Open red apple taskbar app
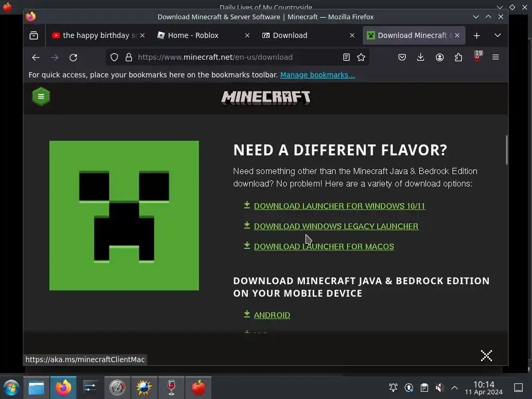Viewport: 532px width, 399px height. pos(198,388)
